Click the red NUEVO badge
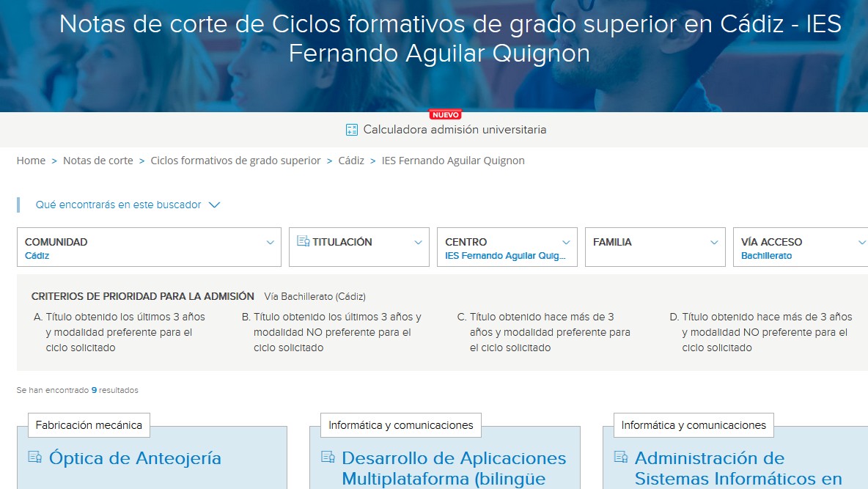 pos(446,114)
